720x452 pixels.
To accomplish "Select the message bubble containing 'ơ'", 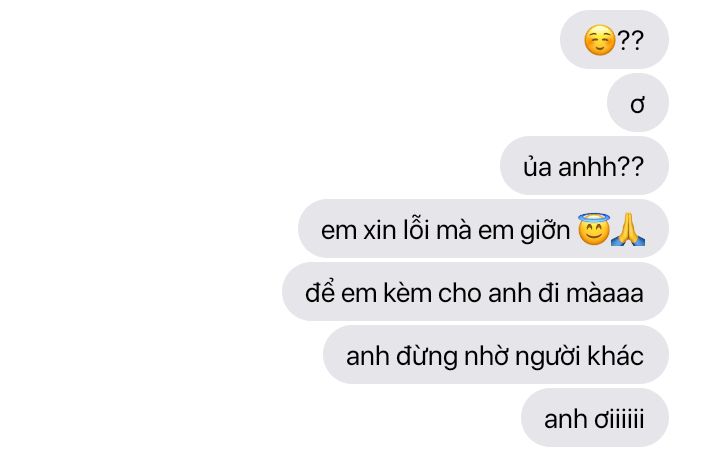I will tap(637, 103).
